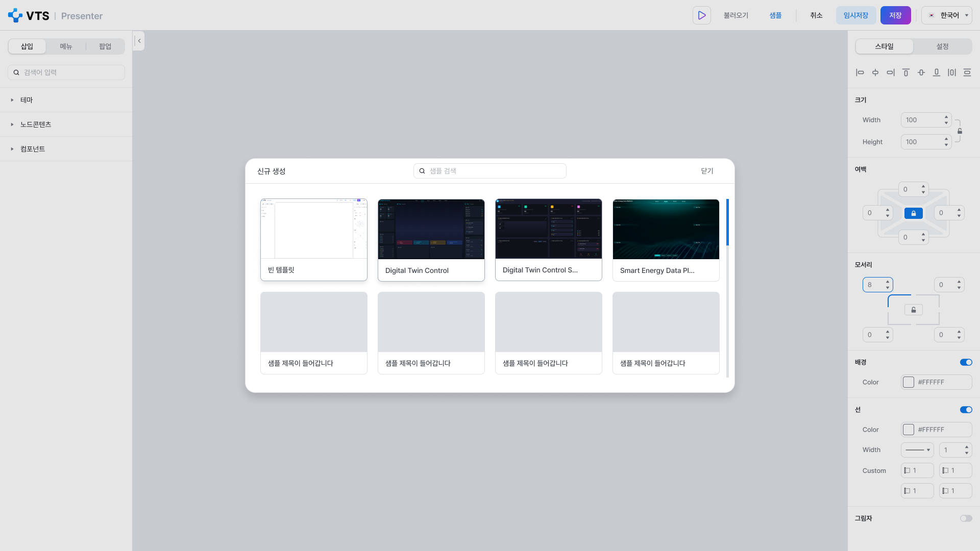Click the Korean flag icon in language selector
980x551 pixels.
coord(932,15)
